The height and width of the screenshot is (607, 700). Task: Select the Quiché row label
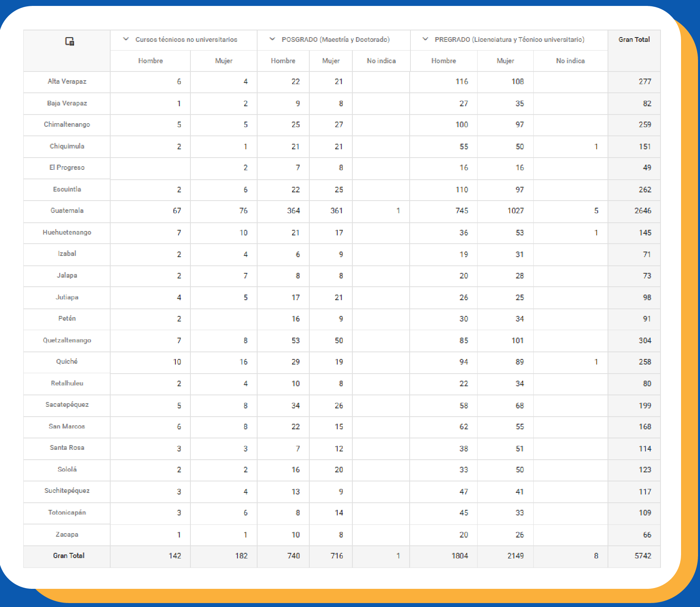67,361
